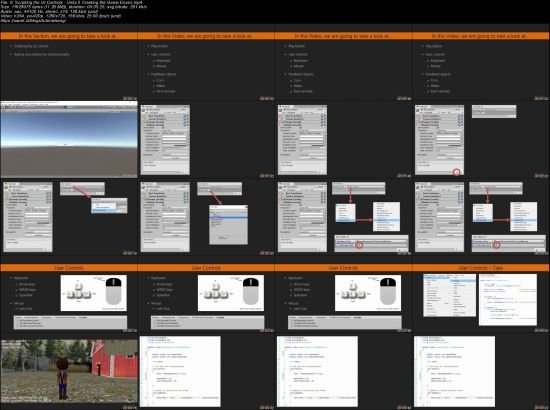Open the farm character and red barn thumbnail
This screenshot has width=550, height=410.
69,371
